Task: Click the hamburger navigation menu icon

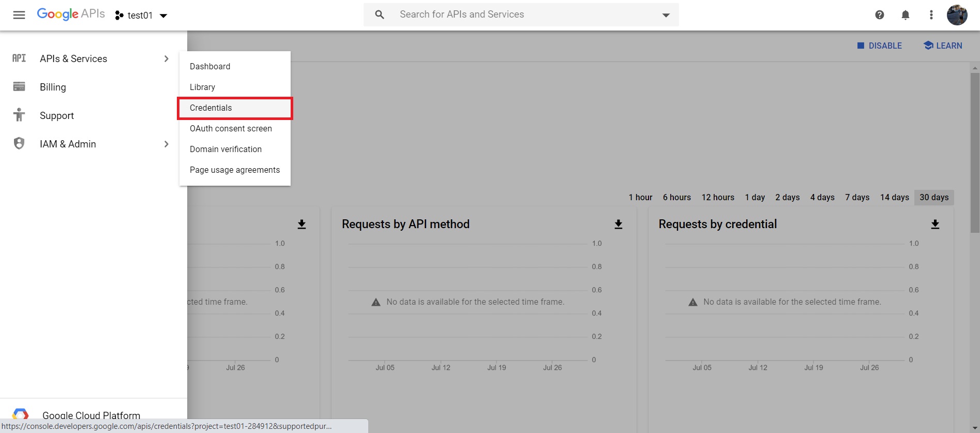Action: click(19, 15)
